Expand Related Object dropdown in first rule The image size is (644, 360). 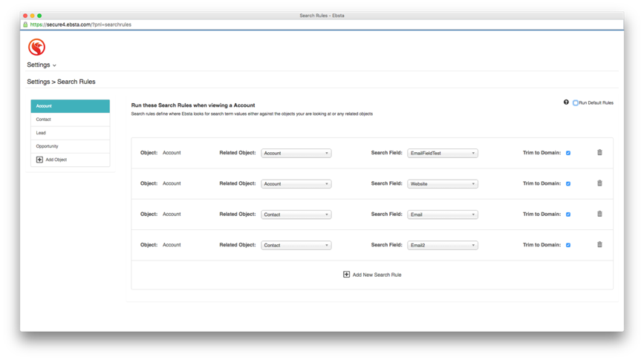click(x=296, y=154)
